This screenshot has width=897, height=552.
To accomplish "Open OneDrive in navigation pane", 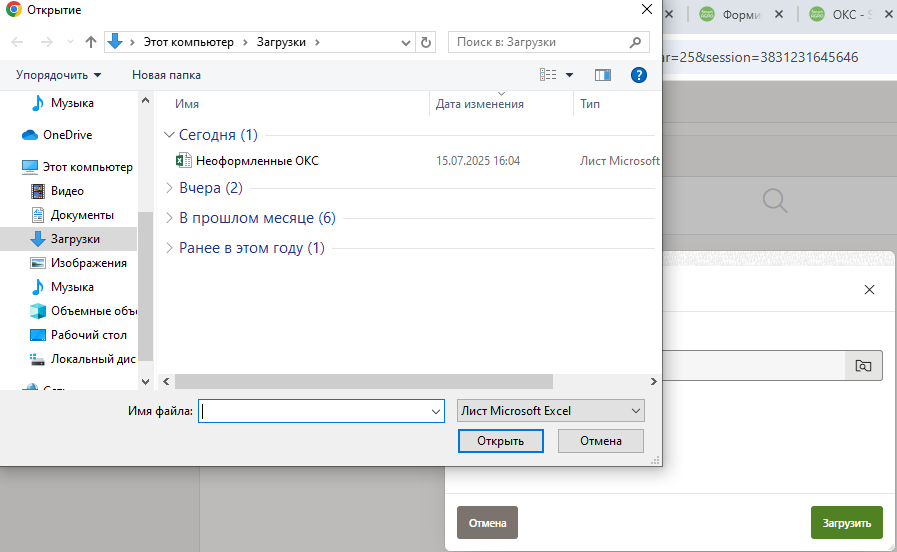I will point(67,135).
